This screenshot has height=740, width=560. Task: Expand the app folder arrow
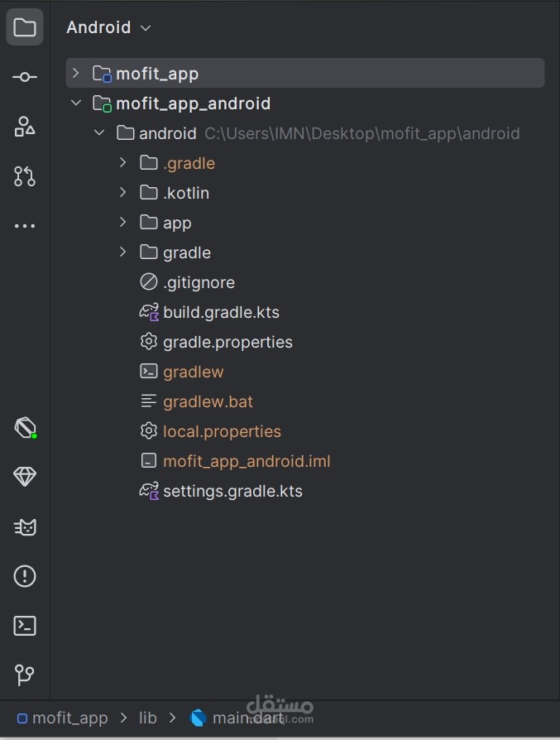click(x=122, y=223)
